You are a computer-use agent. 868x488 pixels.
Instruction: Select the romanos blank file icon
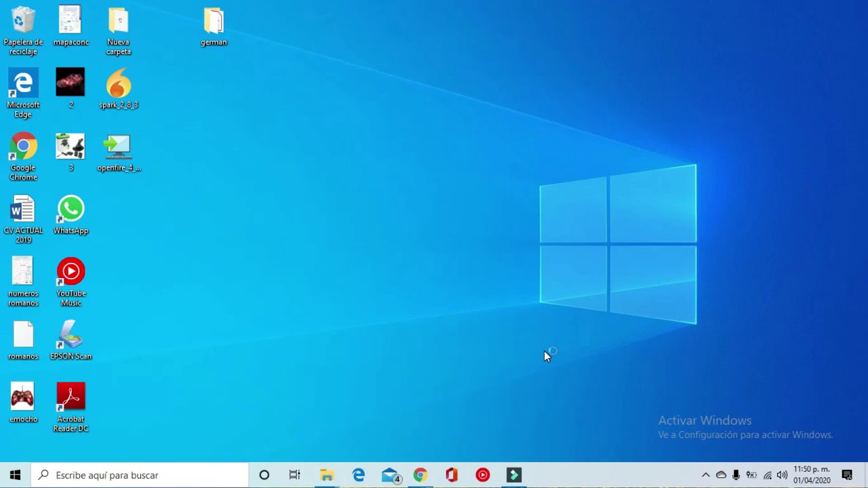23,340
